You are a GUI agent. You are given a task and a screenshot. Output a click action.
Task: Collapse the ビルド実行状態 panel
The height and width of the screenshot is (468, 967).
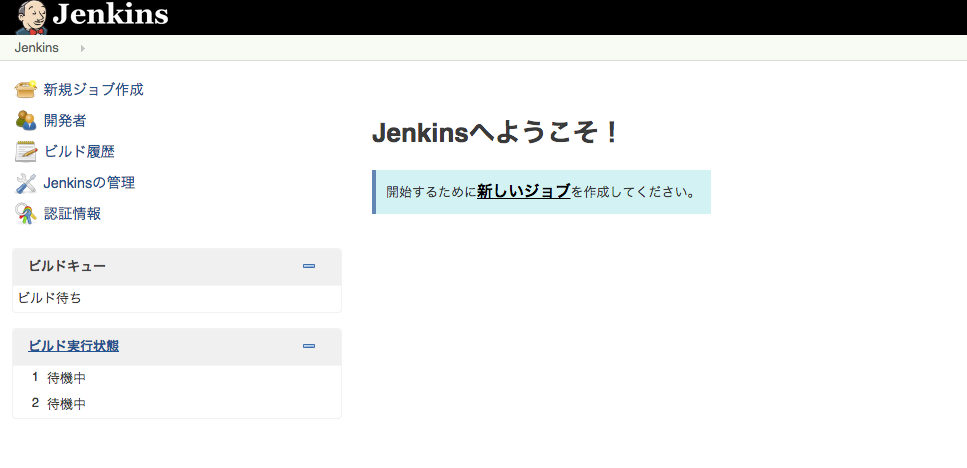point(309,346)
